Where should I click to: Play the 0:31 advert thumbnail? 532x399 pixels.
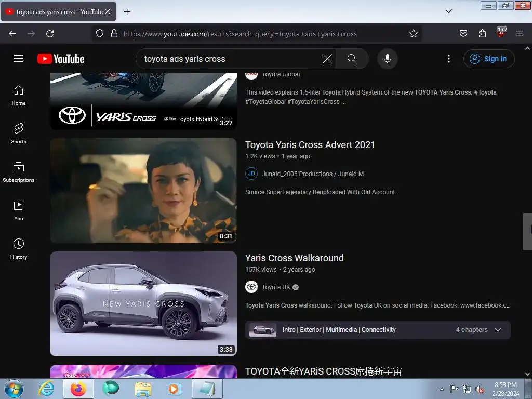[x=143, y=190]
